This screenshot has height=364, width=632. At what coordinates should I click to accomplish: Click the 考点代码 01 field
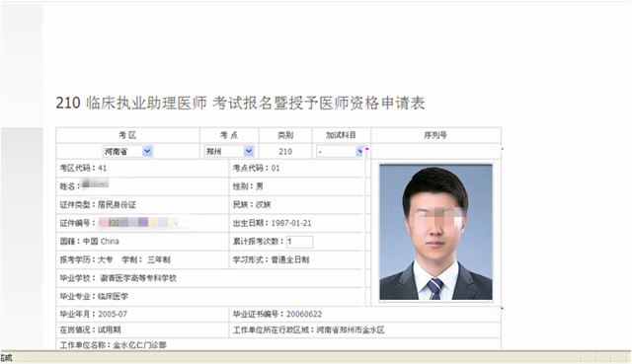pos(296,168)
